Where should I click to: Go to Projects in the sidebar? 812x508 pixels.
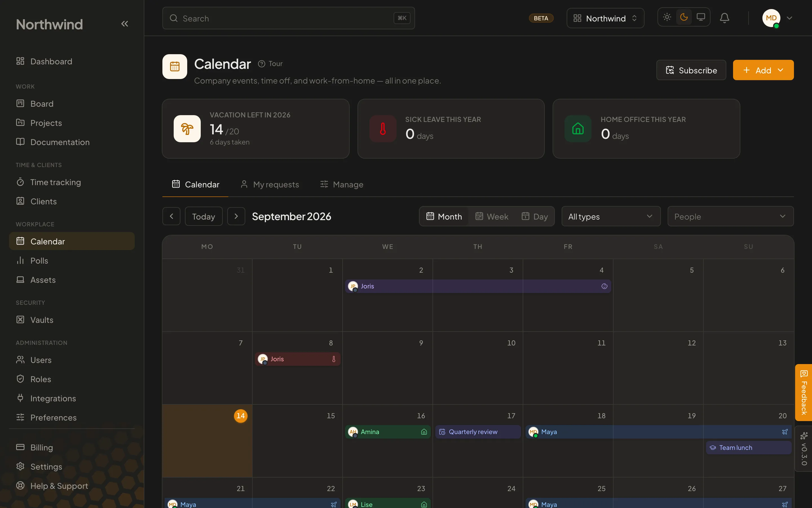(x=72, y=123)
